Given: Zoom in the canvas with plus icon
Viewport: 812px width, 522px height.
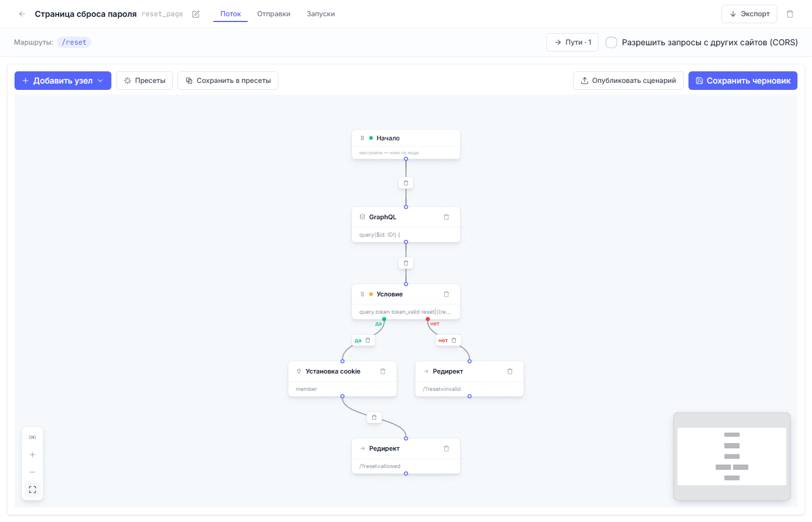Looking at the screenshot, I should 32,455.
